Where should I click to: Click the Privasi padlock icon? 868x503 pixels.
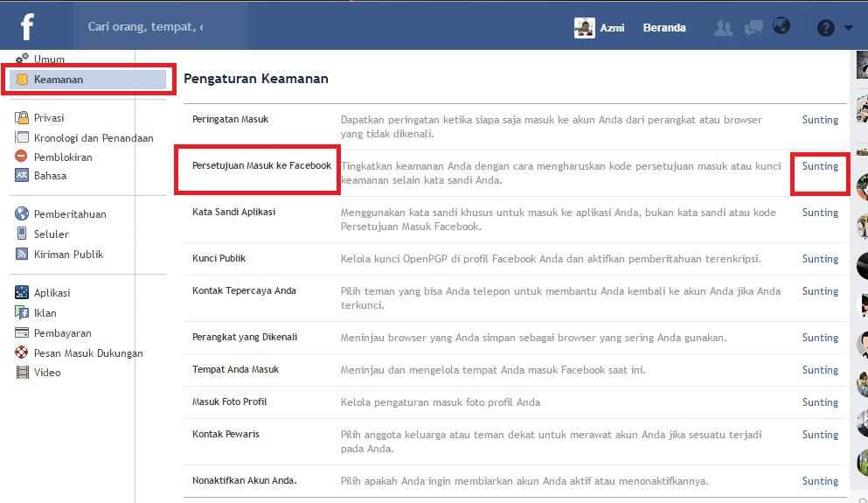[22, 117]
